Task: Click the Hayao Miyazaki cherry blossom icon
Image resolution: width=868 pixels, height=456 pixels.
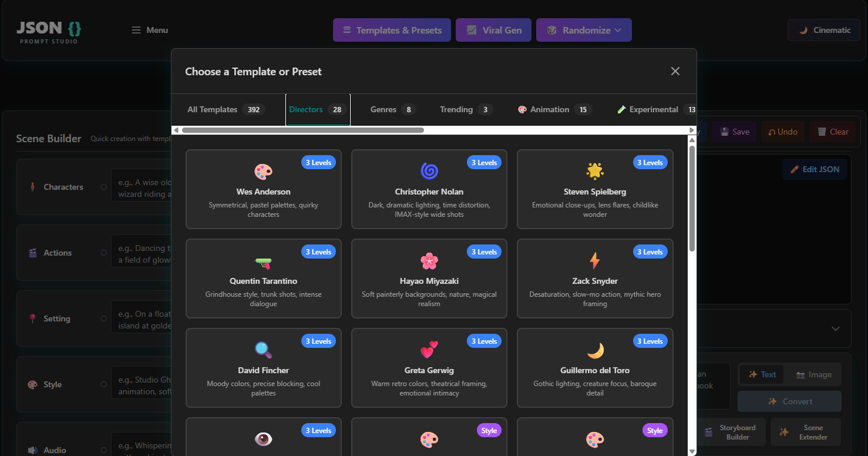Action: tap(429, 261)
